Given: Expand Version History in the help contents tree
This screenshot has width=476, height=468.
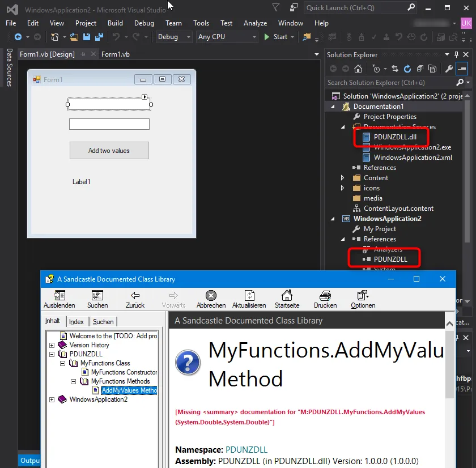Looking at the screenshot, I should (52, 346).
